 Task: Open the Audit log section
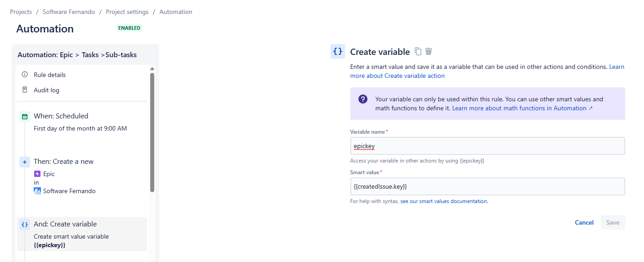[47, 90]
